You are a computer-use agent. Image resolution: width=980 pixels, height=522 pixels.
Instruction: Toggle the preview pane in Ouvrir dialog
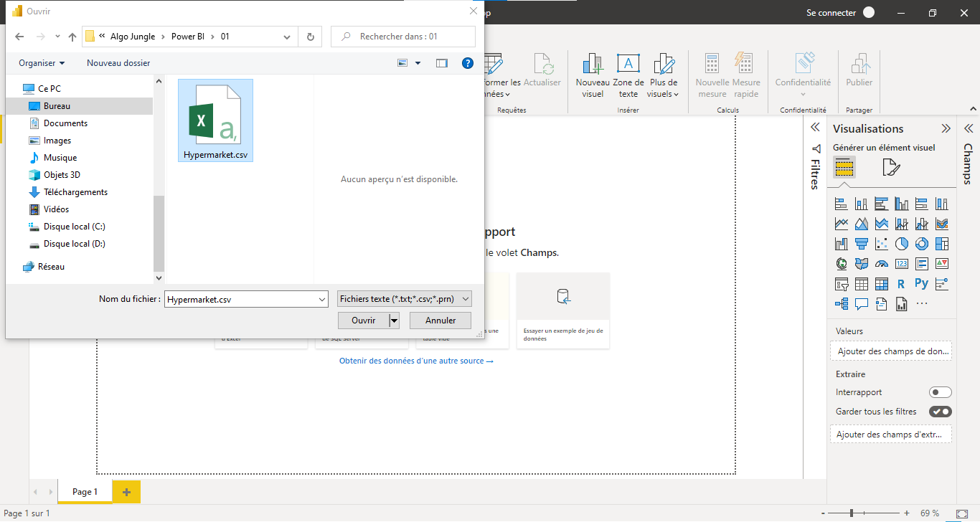442,63
